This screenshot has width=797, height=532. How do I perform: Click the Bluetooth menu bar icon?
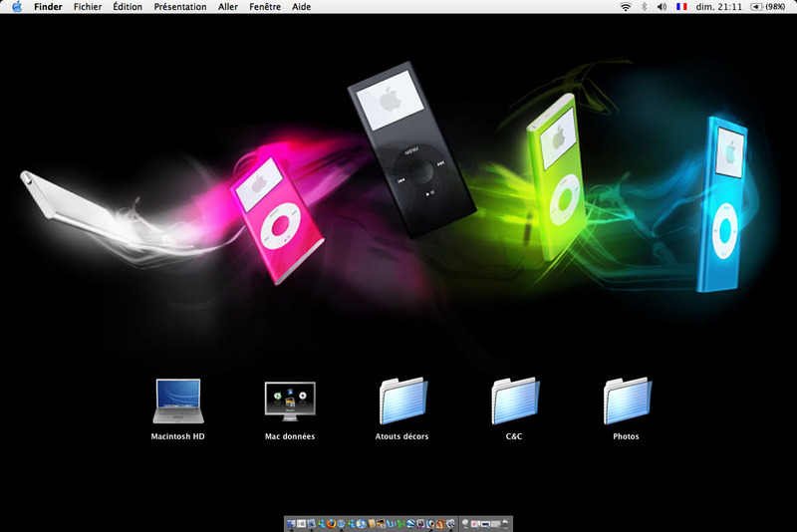[644, 7]
